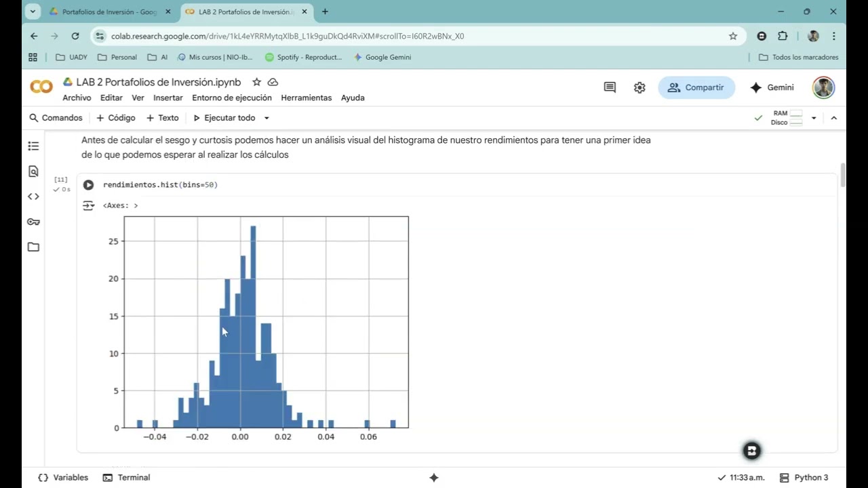Viewport: 868px width, 488px height.
Task: Open the code snippets sidebar icon
Action: pos(33,197)
